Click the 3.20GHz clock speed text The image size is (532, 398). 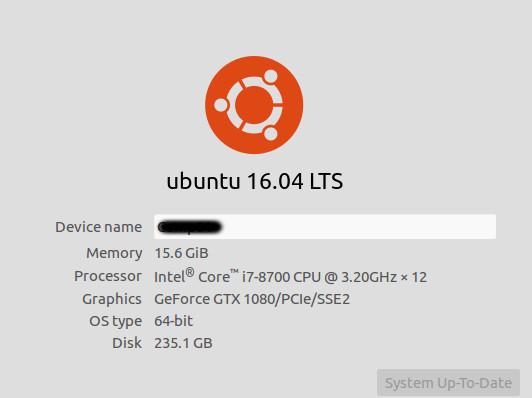pyautogui.click(x=368, y=277)
